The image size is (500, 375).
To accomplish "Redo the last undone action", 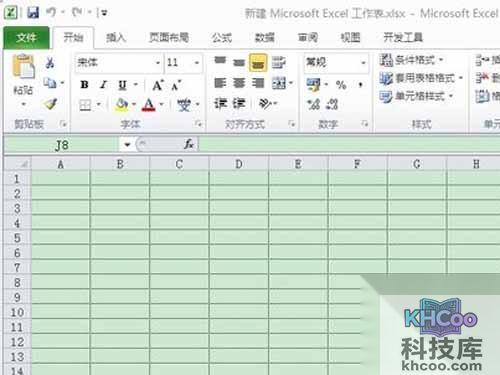I will tap(77, 12).
